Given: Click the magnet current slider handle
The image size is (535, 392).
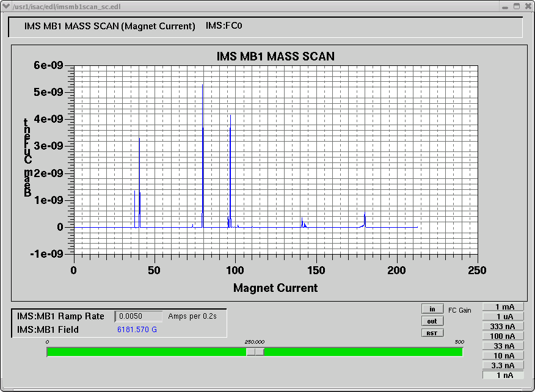Looking at the screenshot, I should [255, 352].
